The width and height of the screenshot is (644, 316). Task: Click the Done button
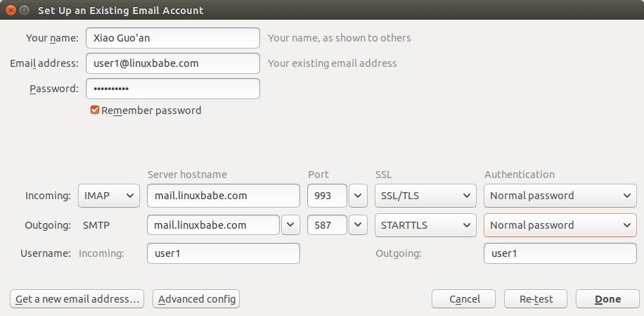(607, 299)
